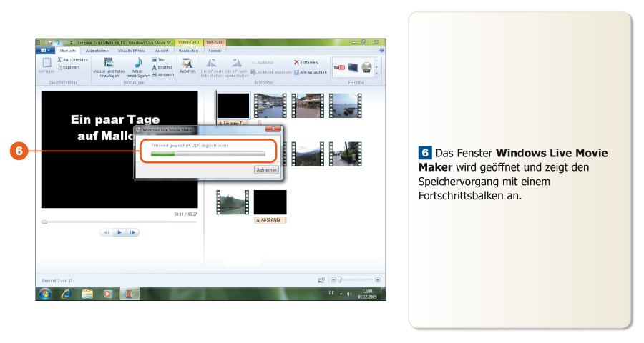Viewport: 644px width, 343px height.
Task: Click the Entfernen red X icon
Action: 296,63
